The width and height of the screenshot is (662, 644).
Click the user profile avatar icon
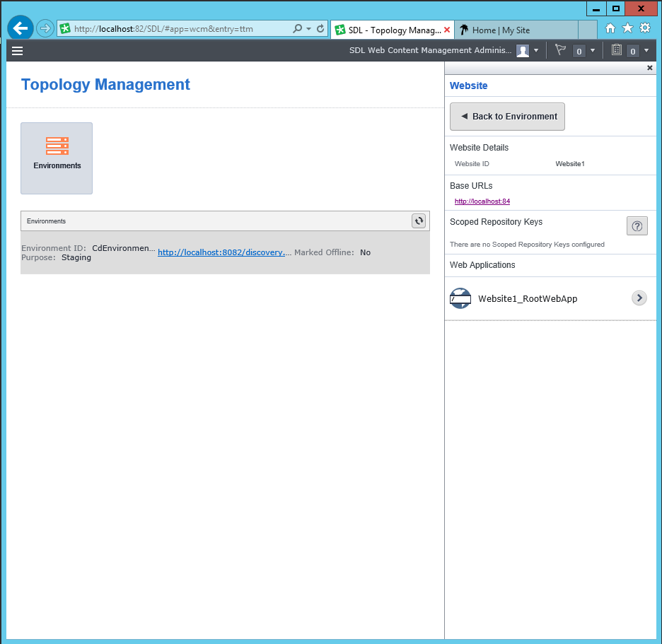point(523,51)
